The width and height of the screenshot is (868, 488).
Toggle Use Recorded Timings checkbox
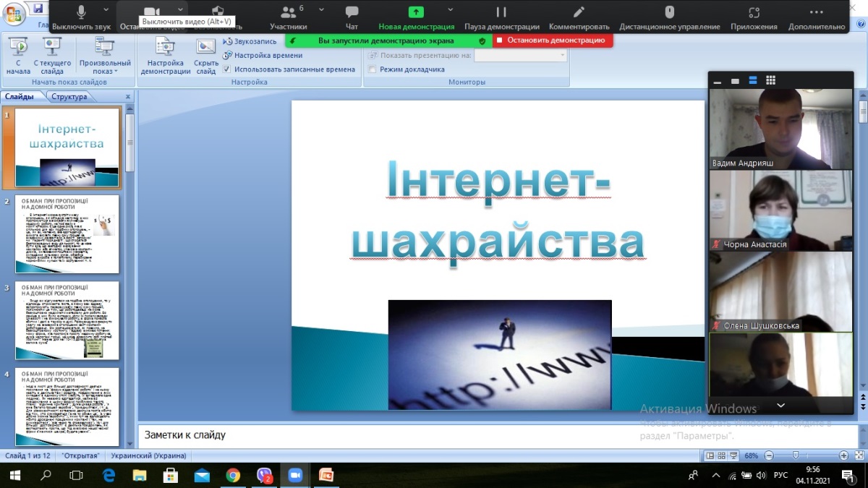pos(227,69)
